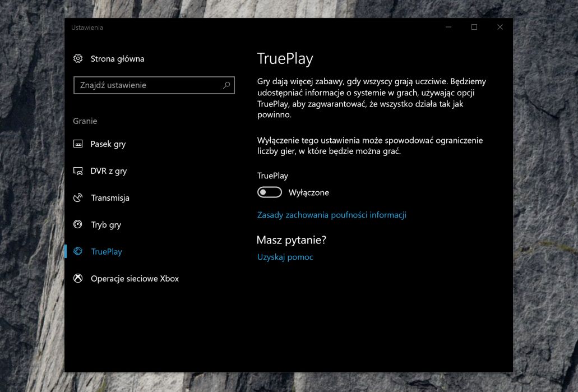Screen dimensions: 578x392
Task: Click the Tryb gry gauge icon
Action: [x=78, y=224]
